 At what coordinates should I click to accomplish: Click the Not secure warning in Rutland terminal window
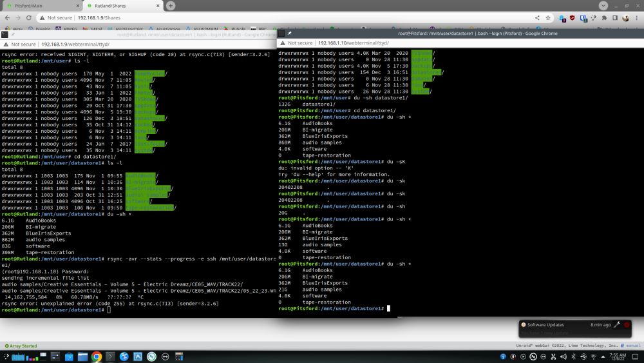20,44
